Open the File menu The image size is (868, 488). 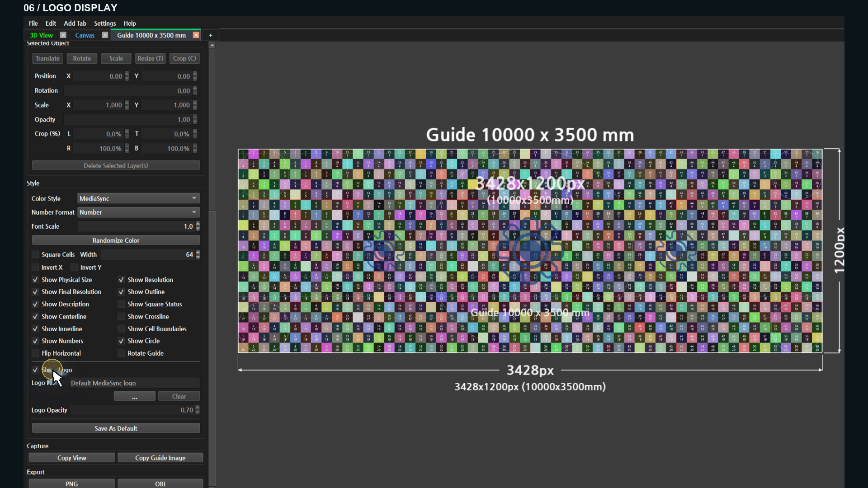click(x=33, y=23)
